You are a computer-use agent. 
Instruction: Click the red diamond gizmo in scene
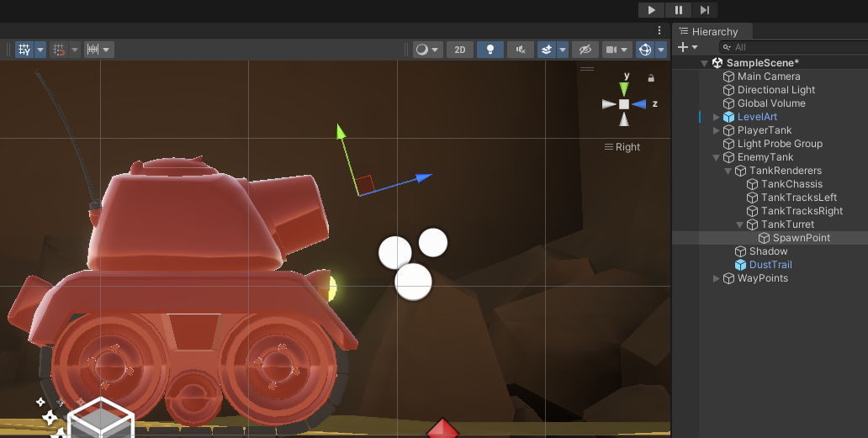[442, 429]
